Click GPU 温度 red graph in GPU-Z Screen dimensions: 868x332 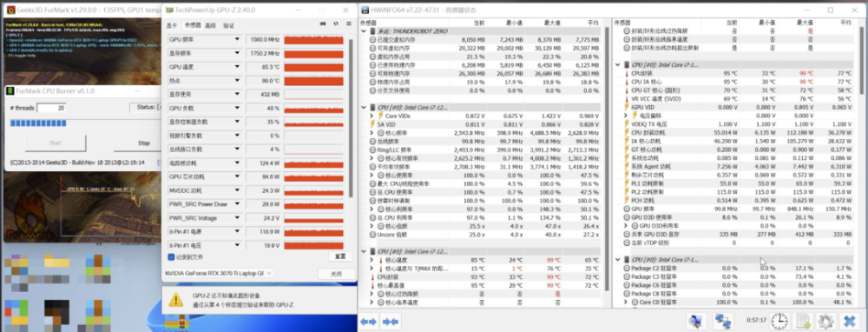click(x=314, y=67)
